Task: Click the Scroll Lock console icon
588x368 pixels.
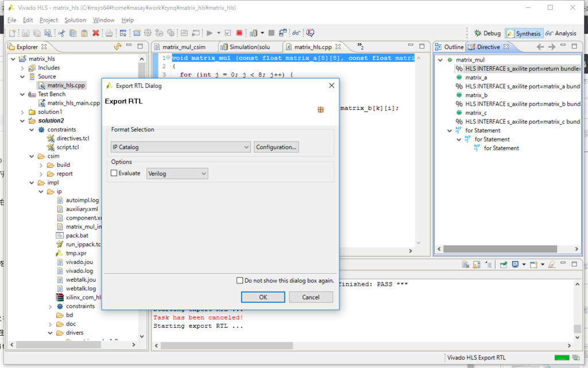Action: click(477, 264)
